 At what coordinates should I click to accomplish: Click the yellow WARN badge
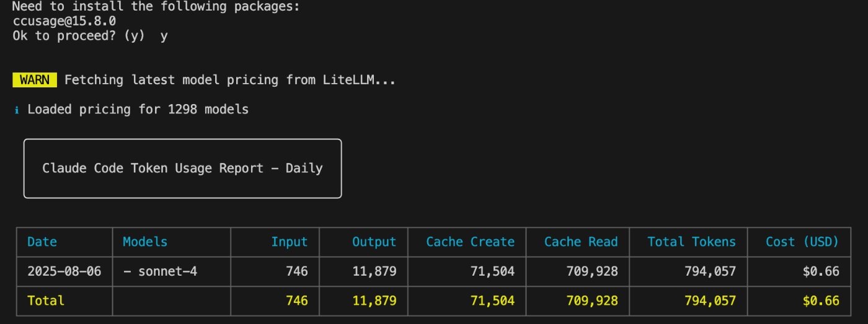tap(35, 80)
